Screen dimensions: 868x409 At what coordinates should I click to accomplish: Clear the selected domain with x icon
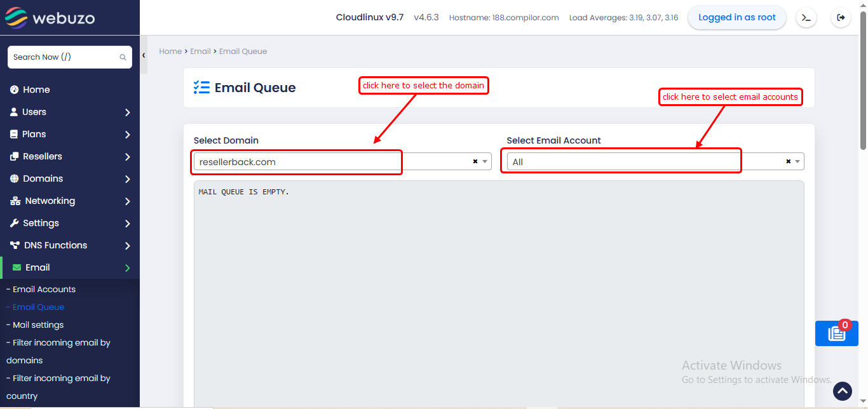[x=475, y=162]
